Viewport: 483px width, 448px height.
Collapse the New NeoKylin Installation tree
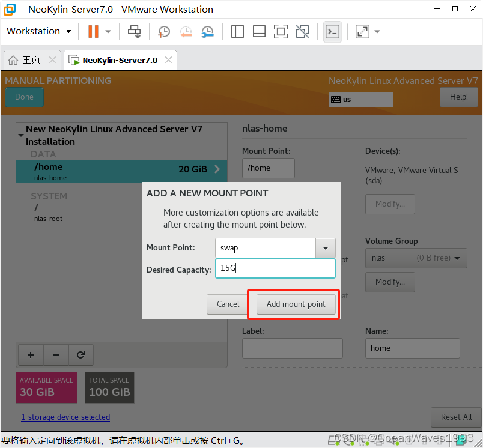21,135
